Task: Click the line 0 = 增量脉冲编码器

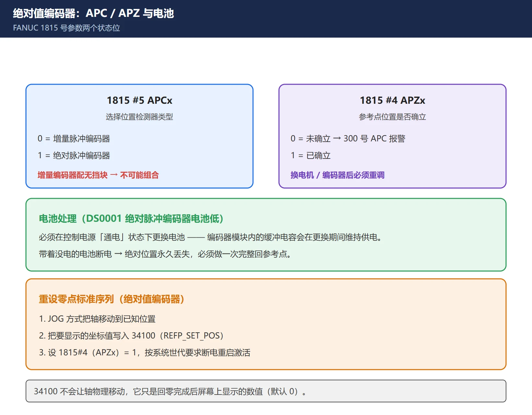Action: pos(74,139)
